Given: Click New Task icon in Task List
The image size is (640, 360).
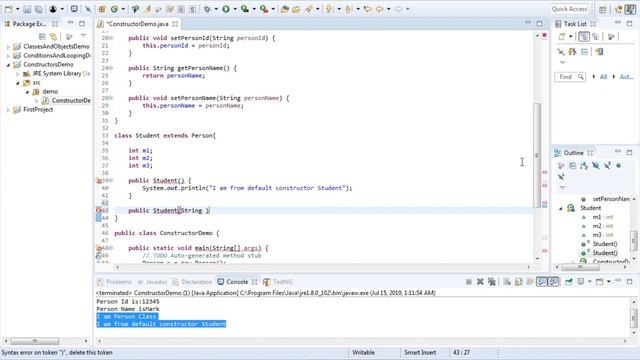Looking at the screenshot, I should [x=562, y=37].
